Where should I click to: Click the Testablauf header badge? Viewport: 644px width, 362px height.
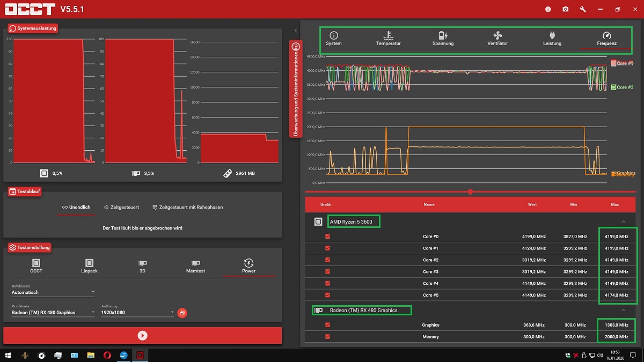(x=25, y=191)
